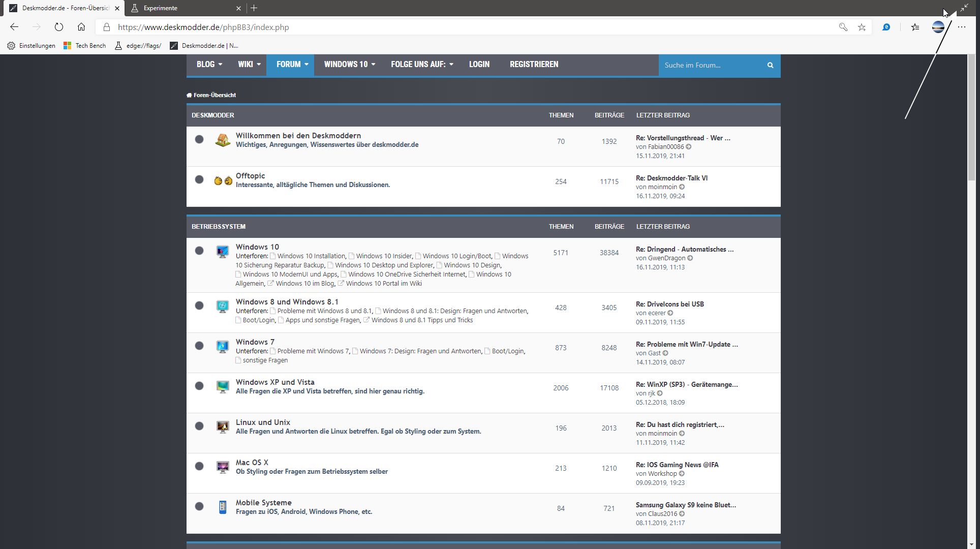The height and width of the screenshot is (549, 980).
Task: Open the Offtopic forum link
Action: [250, 176]
